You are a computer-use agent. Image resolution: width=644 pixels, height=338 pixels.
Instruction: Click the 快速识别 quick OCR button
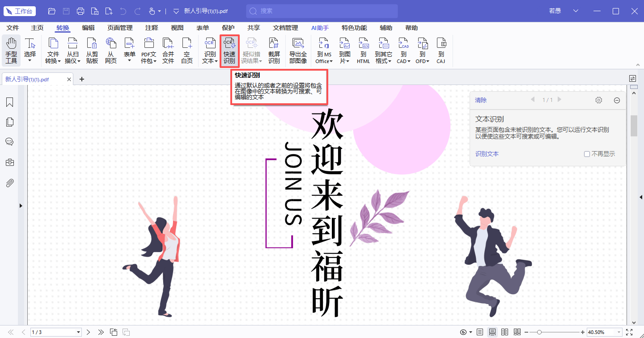(x=229, y=51)
